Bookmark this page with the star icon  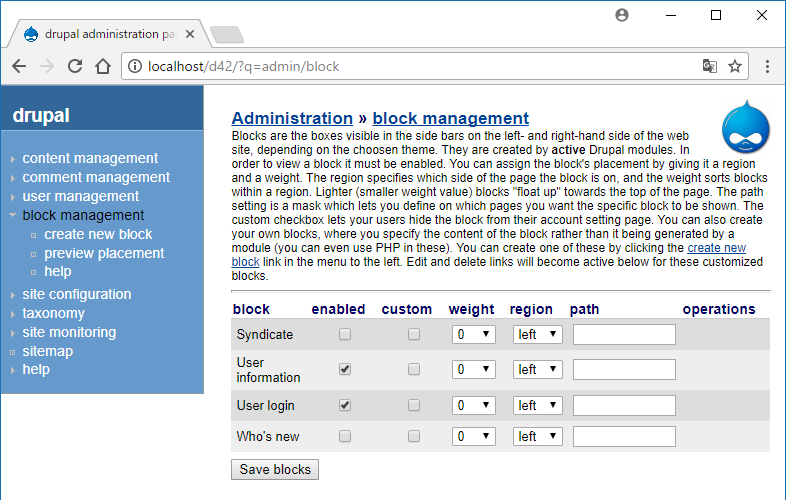[735, 67]
